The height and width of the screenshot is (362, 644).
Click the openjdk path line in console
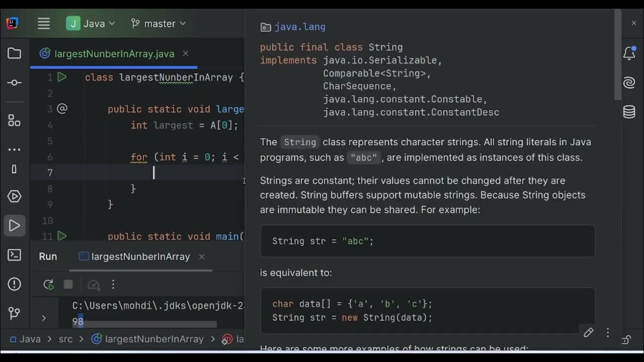158,306
